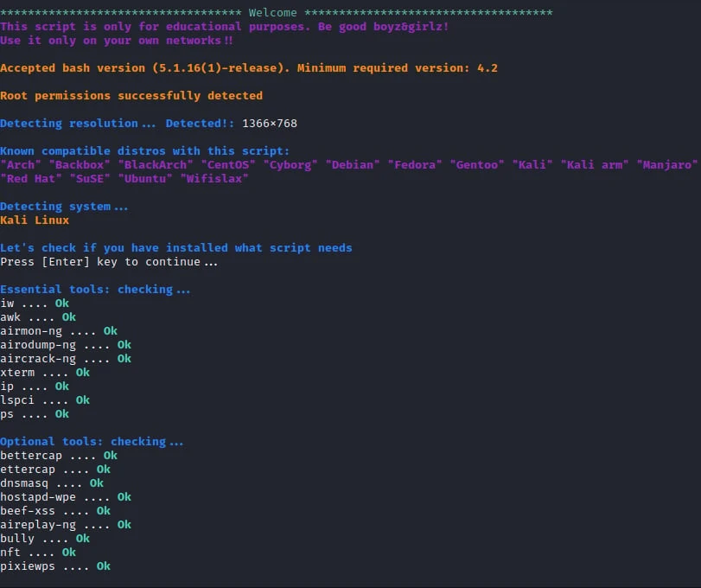The width and height of the screenshot is (701, 588).
Task: Click the "Use it only on your own networks" line
Action: 117,41
